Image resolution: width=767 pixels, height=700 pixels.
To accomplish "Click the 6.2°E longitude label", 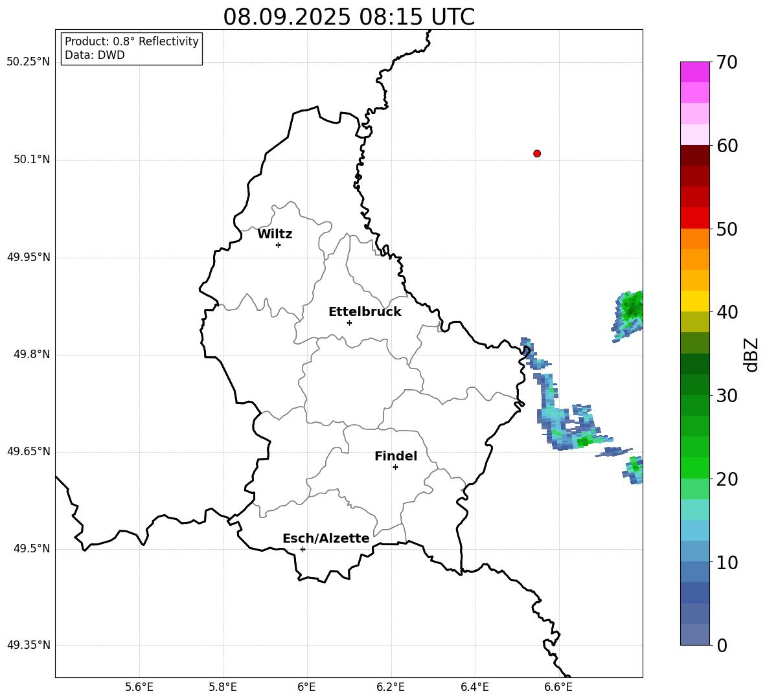I will 391,687.
